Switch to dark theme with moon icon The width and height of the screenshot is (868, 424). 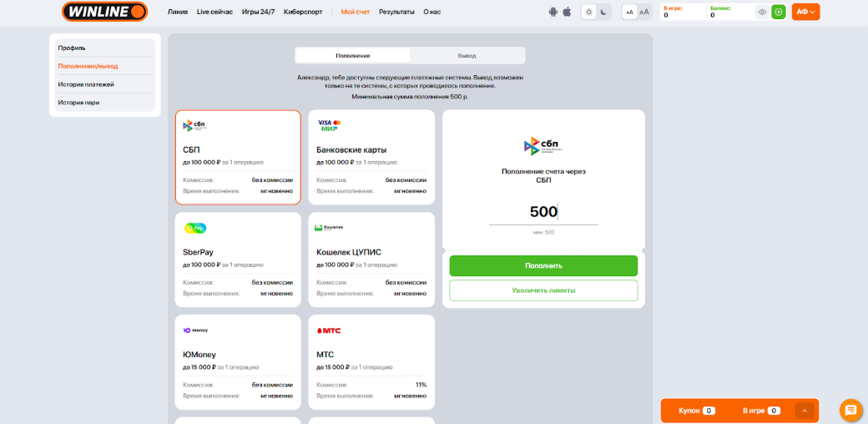coord(603,12)
